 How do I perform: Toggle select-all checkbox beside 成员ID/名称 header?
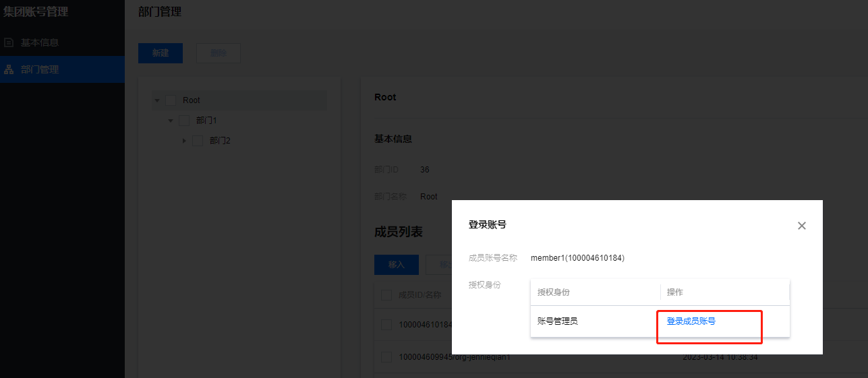pyautogui.click(x=386, y=294)
